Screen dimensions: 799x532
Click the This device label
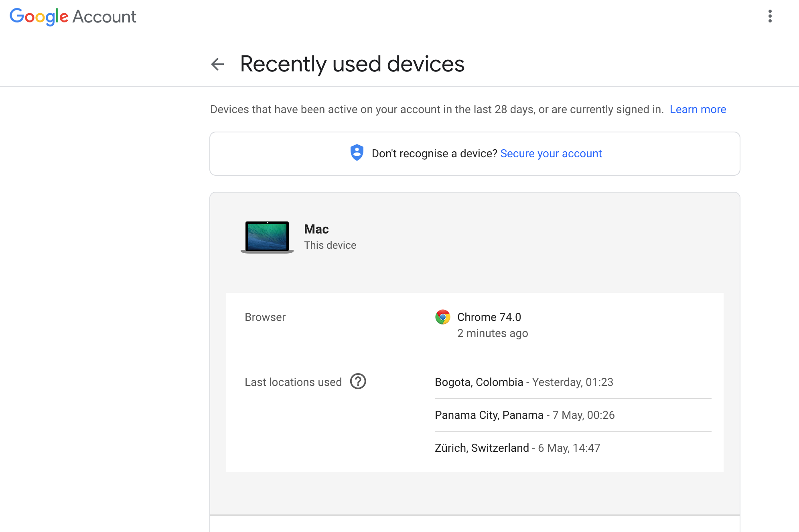[330, 245]
